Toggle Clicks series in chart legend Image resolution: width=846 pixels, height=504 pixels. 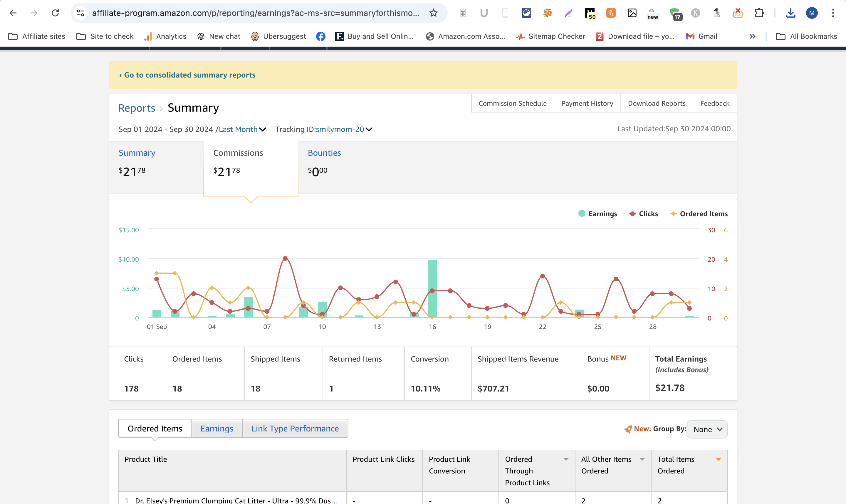coord(644,214)
